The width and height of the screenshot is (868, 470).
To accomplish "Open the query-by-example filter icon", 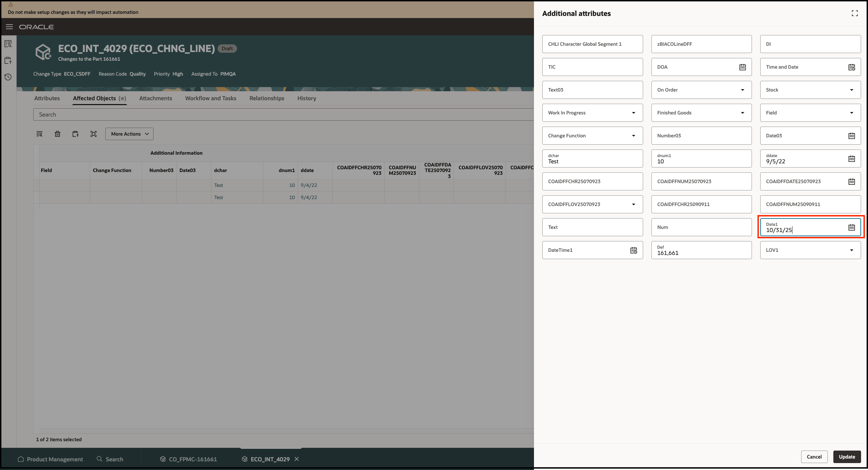I will tap(40, 134).
